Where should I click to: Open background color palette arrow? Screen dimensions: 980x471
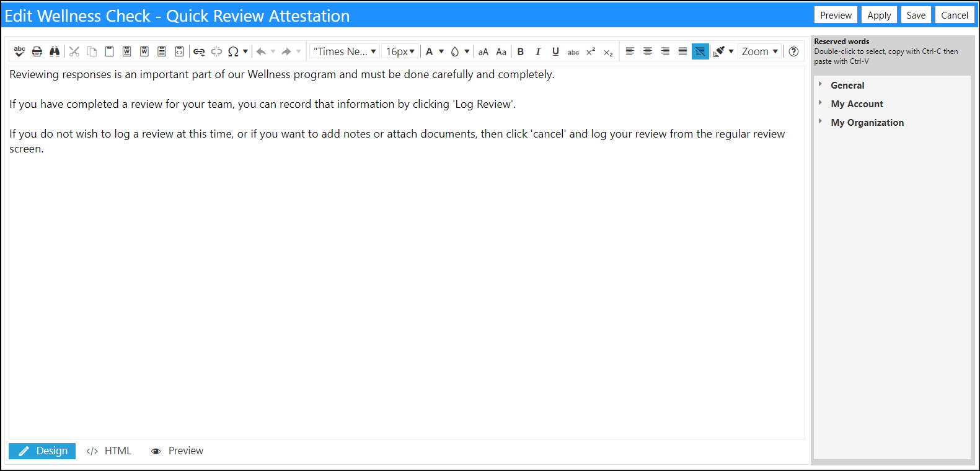[x=467, y=51]
